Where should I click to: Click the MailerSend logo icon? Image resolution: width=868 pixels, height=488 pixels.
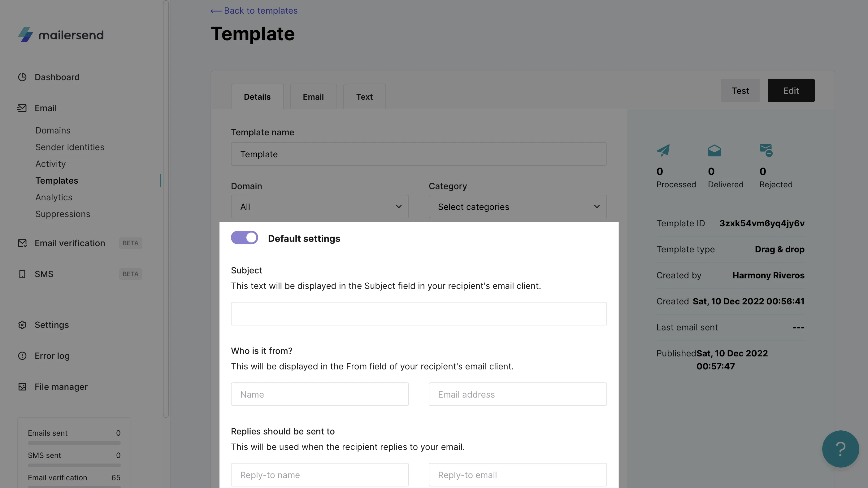point(25,35)
